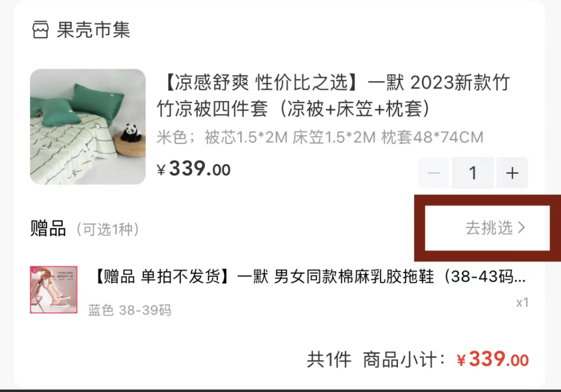Click the quantity field showing 1
The image size is (561, 392).
point(473,173)
